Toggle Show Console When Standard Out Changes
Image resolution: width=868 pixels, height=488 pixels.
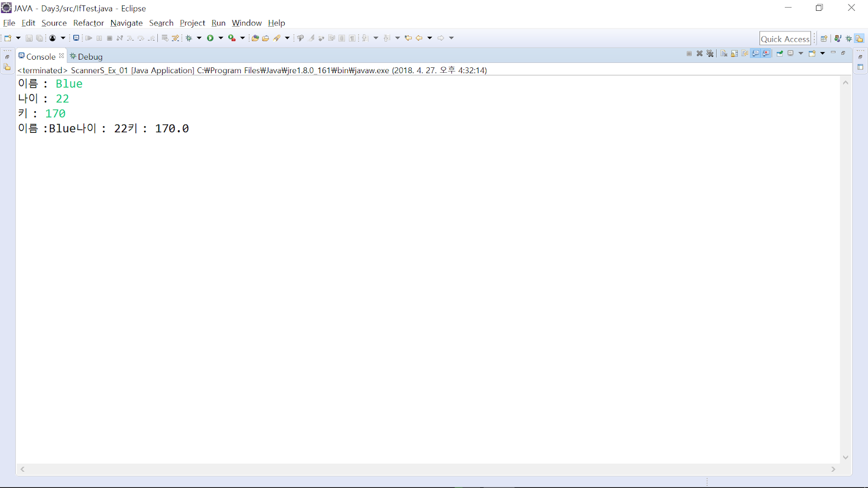point(755,53)
